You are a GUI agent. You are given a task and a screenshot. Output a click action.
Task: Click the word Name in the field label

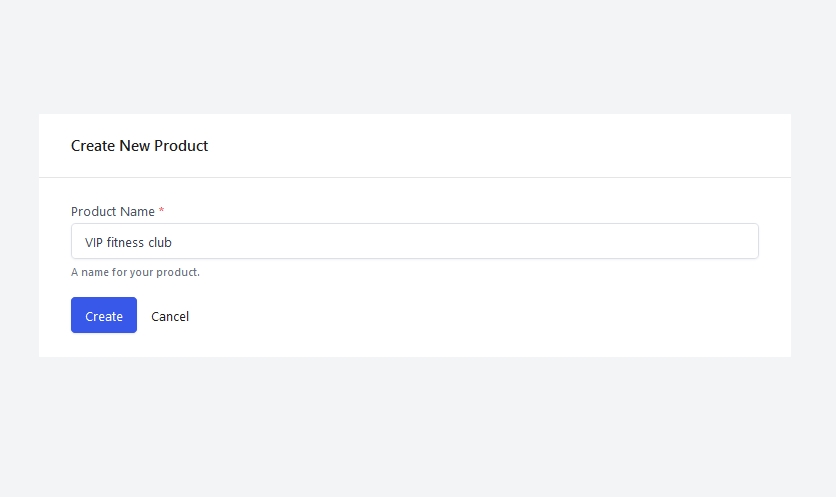pyautogui.click(x=137, y=212)
